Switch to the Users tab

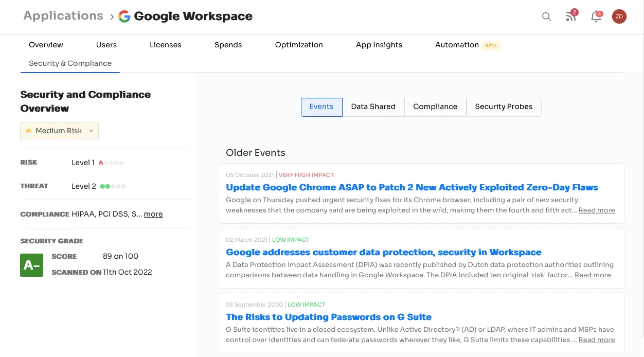(106, 45)
